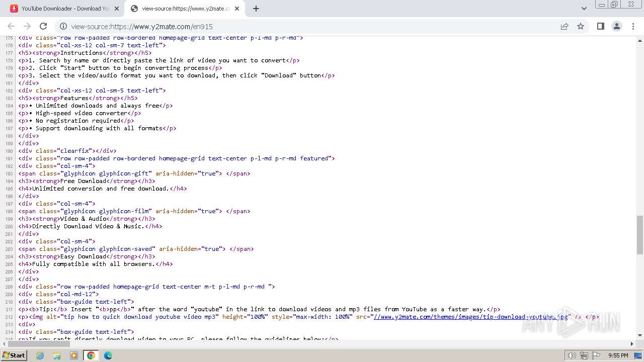Click the 'clearfix' class value
Image resolution: width=644 pixels, height=362 pixels.
(x=74, y=151)
